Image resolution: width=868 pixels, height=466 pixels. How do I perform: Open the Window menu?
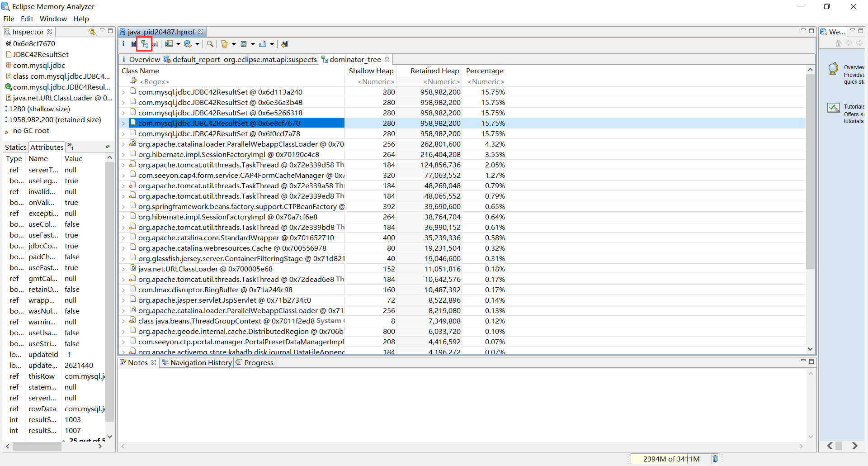tap(53, 19)
